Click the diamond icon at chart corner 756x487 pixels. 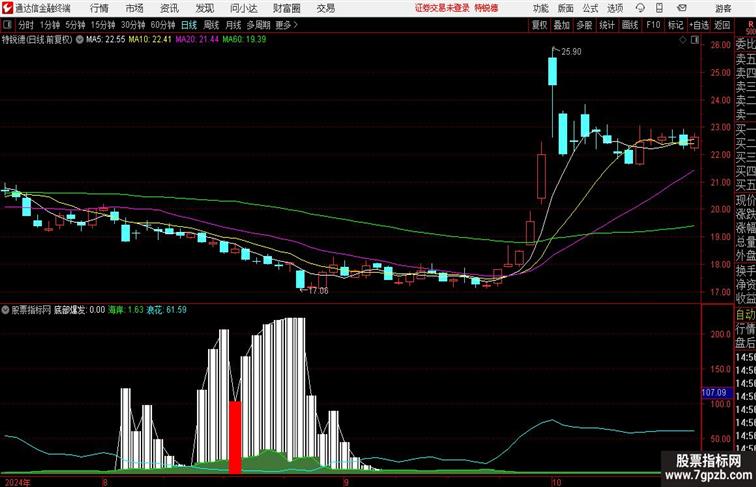point(683,40)
